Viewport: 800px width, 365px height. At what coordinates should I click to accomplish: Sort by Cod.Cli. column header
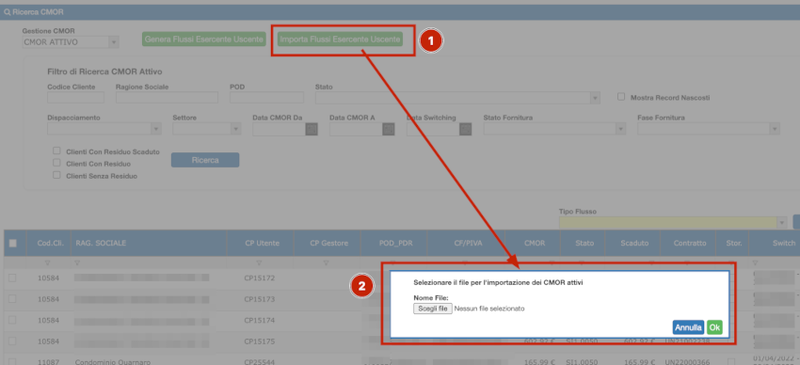pos(51,244)
